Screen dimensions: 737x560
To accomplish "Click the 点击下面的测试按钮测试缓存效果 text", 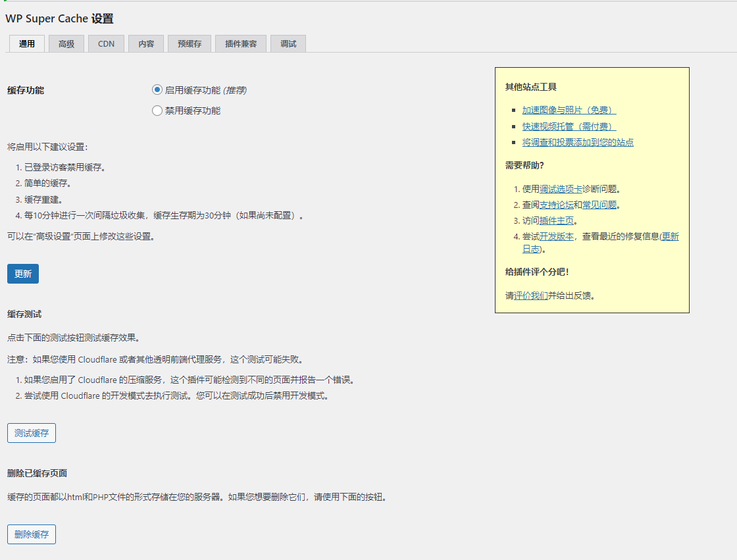I will (74, 338).
